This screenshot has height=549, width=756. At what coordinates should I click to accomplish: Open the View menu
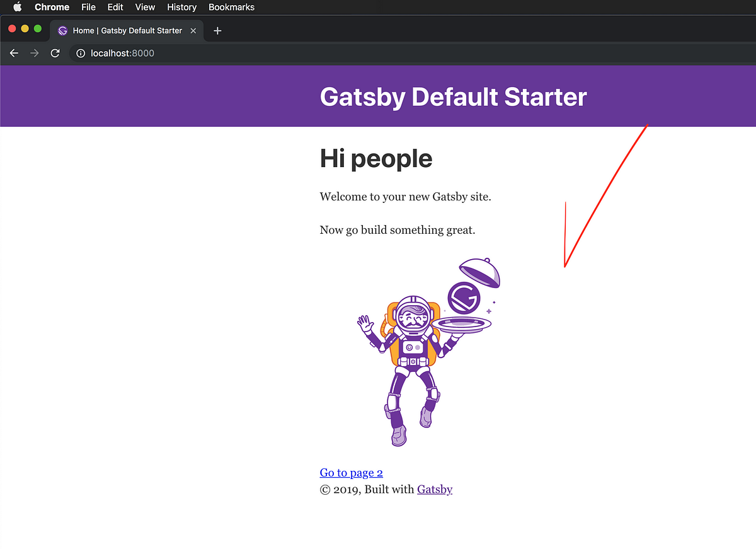pos(145,7)
